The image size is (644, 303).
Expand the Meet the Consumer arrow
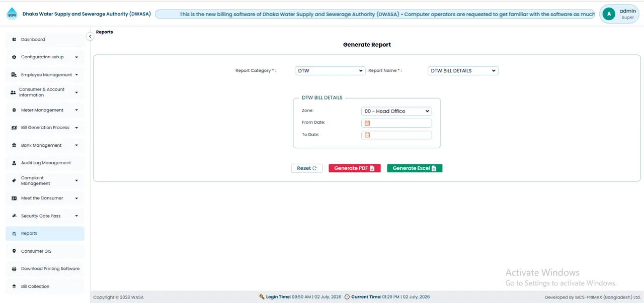tap(76, 198)
